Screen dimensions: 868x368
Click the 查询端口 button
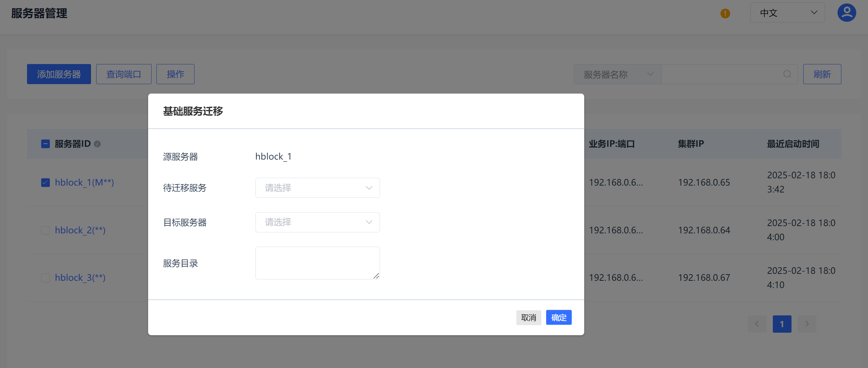point(124,74)
